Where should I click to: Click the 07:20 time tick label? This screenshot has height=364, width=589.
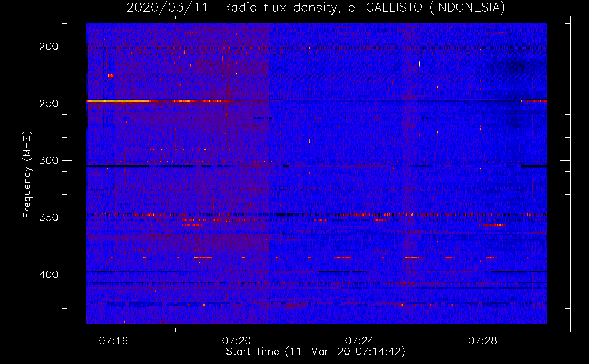click(237, 341)
